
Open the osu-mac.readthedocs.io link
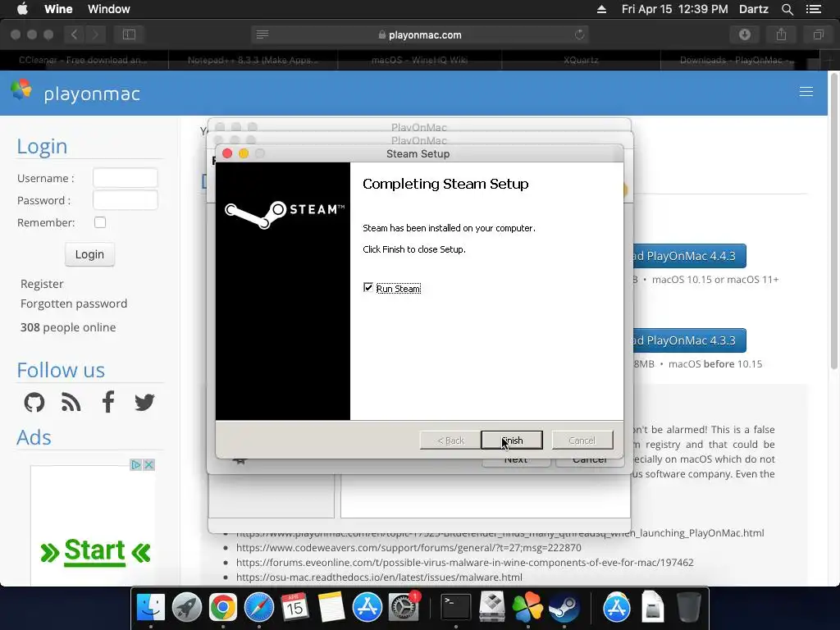tap(379, 577)
